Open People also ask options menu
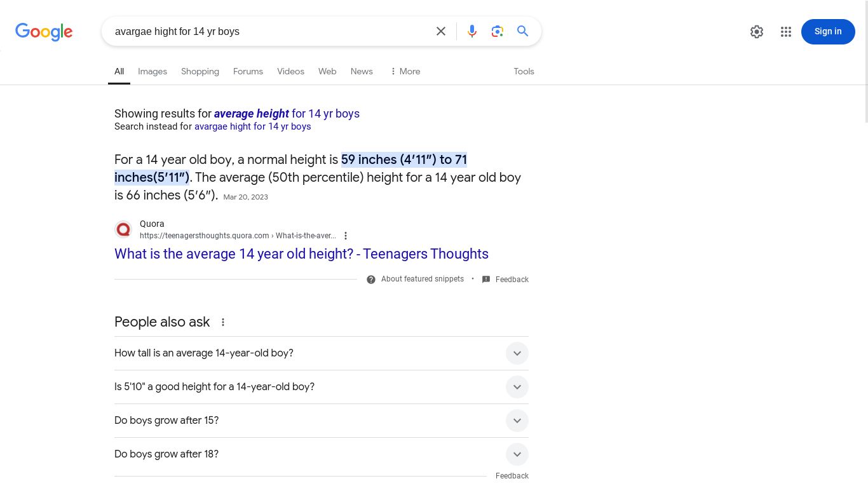The height and width of the screenshot is (488, 868). coord(223,322)
